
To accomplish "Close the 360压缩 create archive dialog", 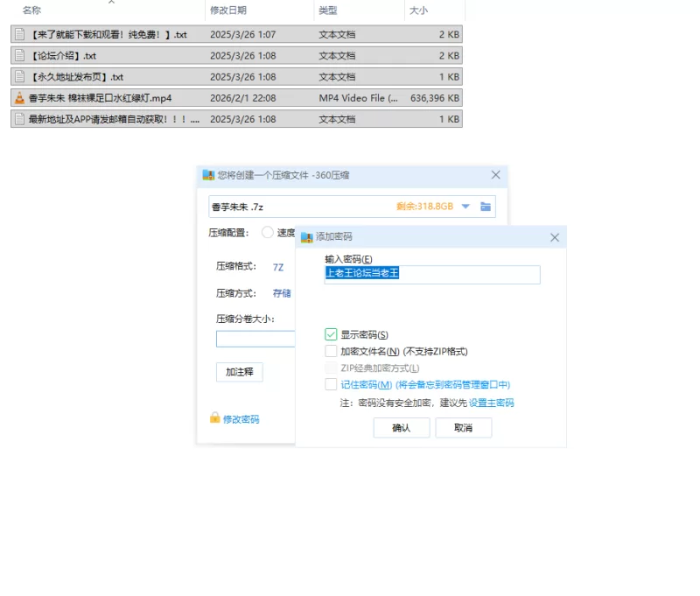I will pyautogui.click(x=495, y=175).
